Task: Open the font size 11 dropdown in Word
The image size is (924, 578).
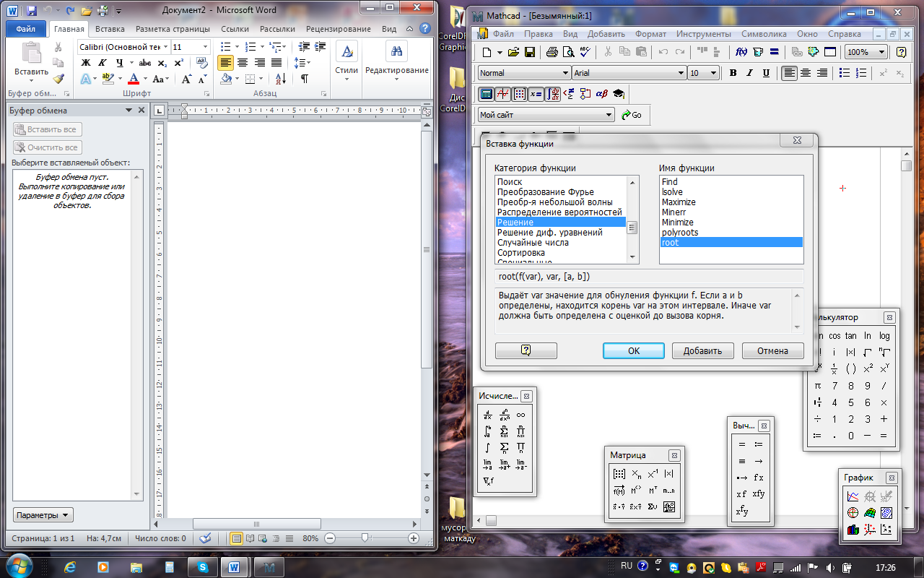Action: coord(205,47)
